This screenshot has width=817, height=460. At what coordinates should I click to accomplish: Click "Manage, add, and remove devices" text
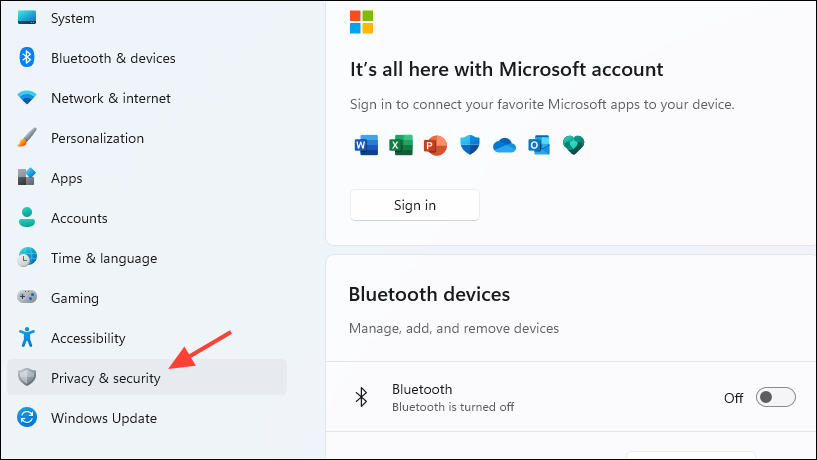(454, 328)
